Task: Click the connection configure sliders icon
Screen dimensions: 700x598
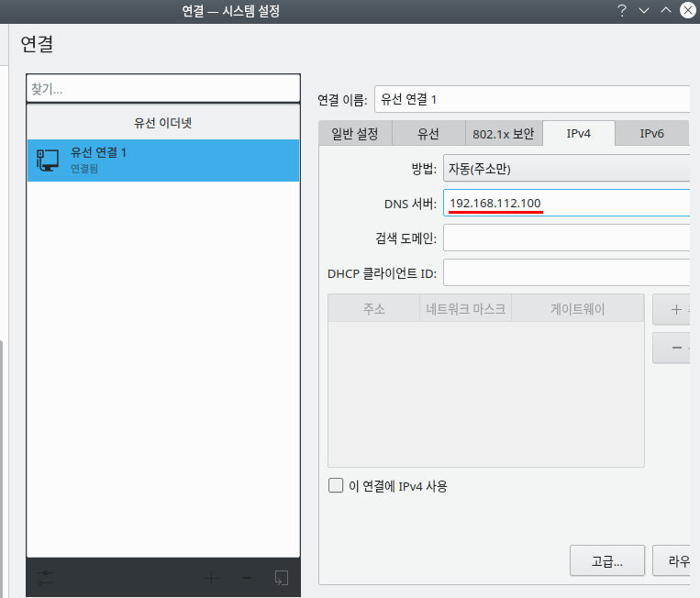Action: click(45, 578)
